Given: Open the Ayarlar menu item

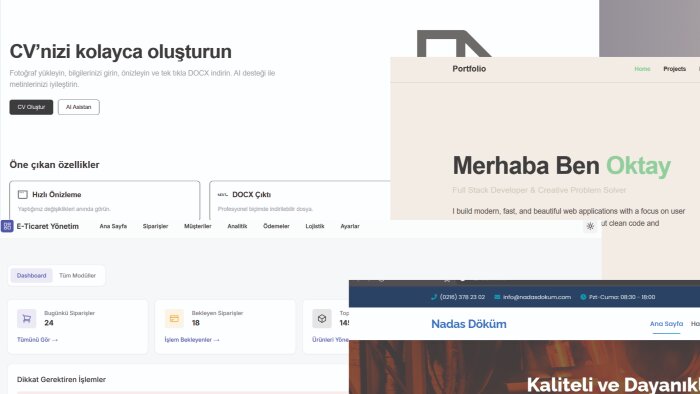Looking at the screenshot, I should click(350, 226).
